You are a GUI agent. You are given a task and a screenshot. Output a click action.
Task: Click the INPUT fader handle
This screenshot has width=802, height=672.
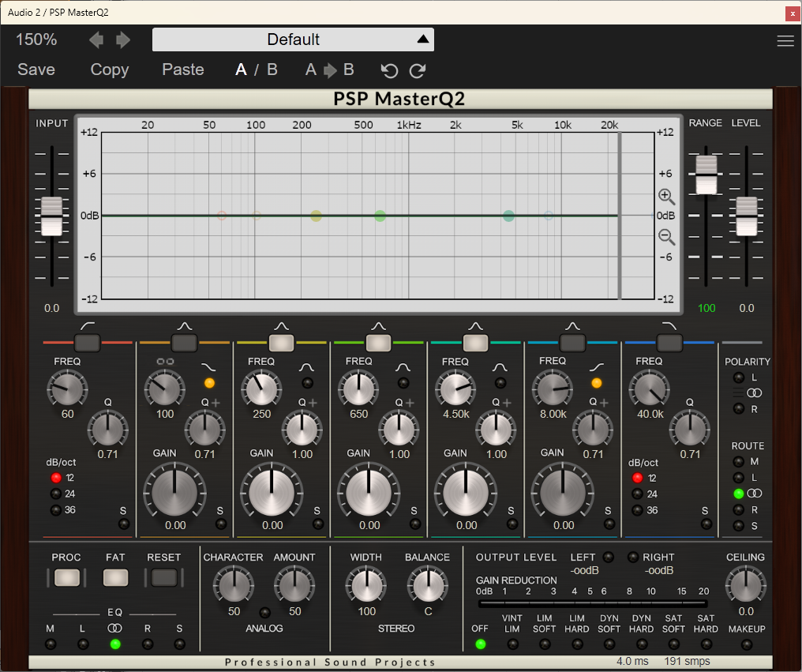[51, 216]
